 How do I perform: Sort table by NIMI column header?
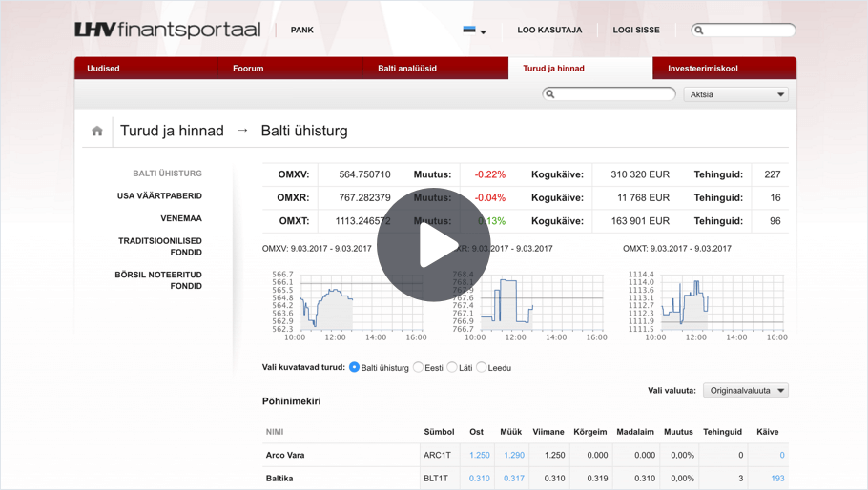tap(275, 432)
